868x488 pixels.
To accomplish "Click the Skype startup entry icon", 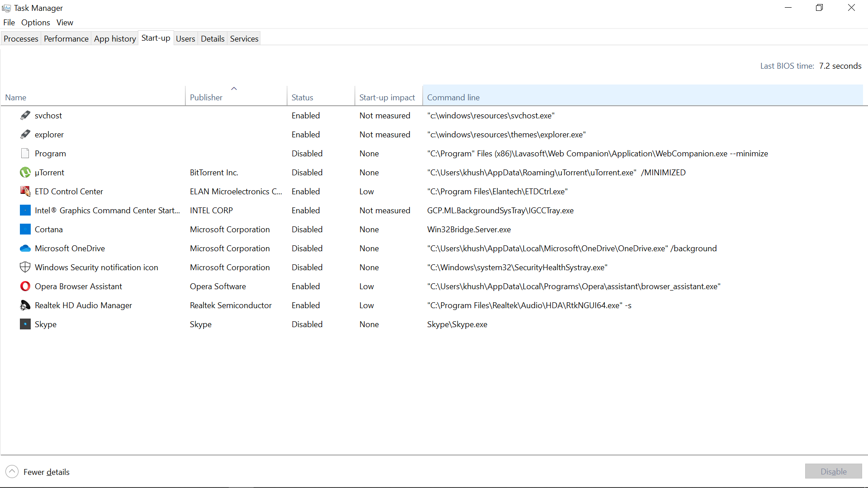I will click(x=25, y=324).
